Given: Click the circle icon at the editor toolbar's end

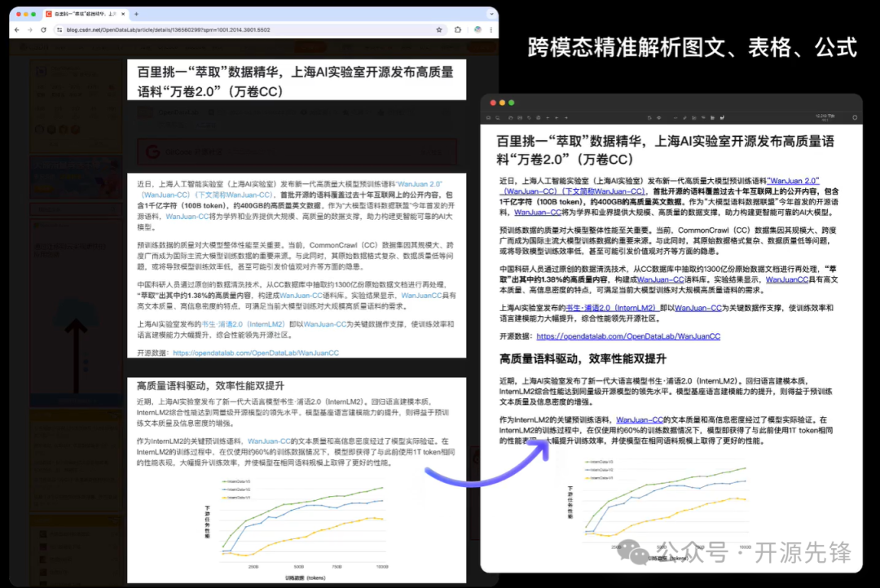Looking at the screenshot, I should [x=855, y=118].
